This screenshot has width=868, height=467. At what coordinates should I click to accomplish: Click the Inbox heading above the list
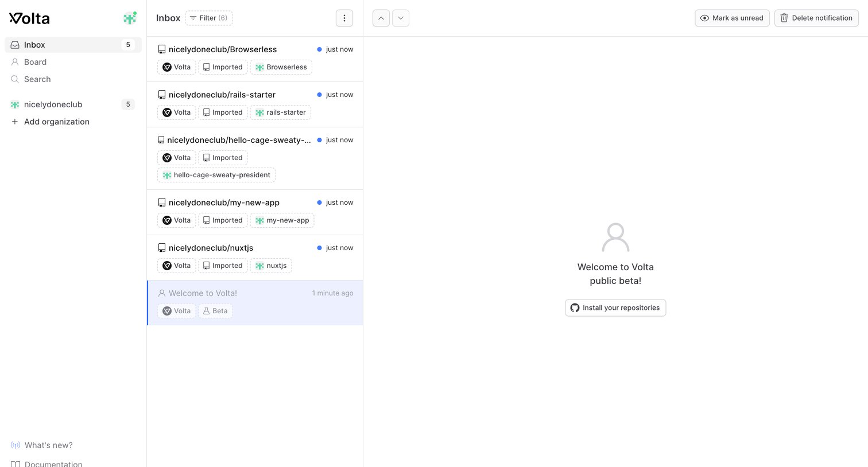click(168, 18)
